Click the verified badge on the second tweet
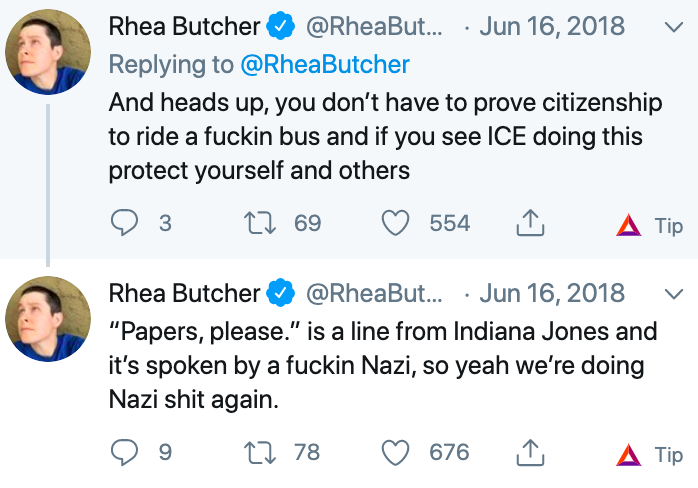698x488 pixels. (280, 294)
